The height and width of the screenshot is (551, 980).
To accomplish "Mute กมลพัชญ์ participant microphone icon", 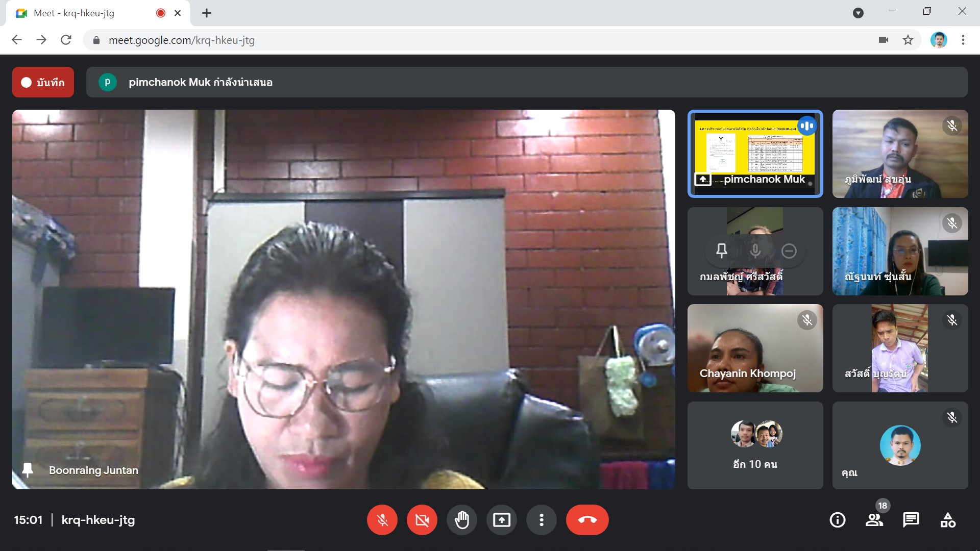I will coord(755,251).
